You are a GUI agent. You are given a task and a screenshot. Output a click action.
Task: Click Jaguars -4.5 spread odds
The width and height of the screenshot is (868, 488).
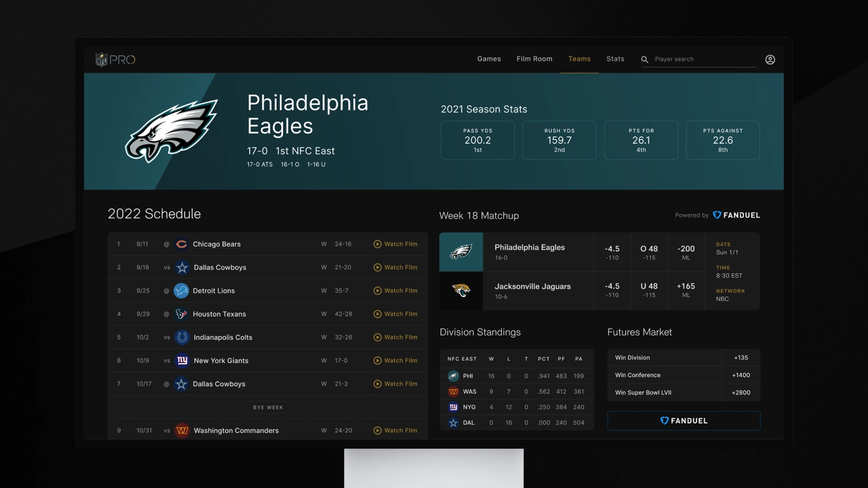[x=612, y=290]
